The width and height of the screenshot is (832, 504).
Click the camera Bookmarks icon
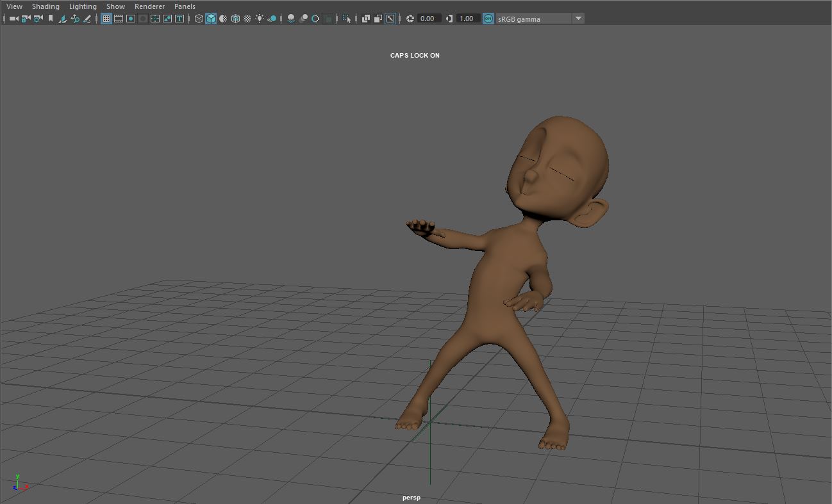tap(50, 19)
